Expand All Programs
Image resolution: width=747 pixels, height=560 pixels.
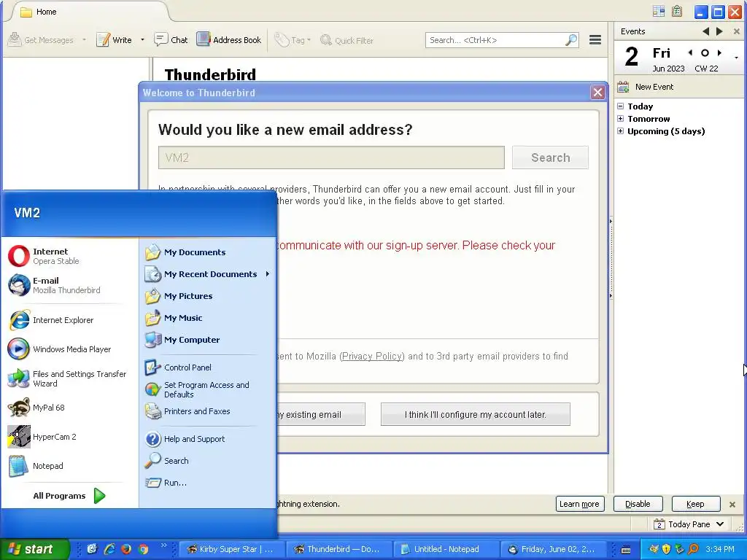tap(69, 496)
